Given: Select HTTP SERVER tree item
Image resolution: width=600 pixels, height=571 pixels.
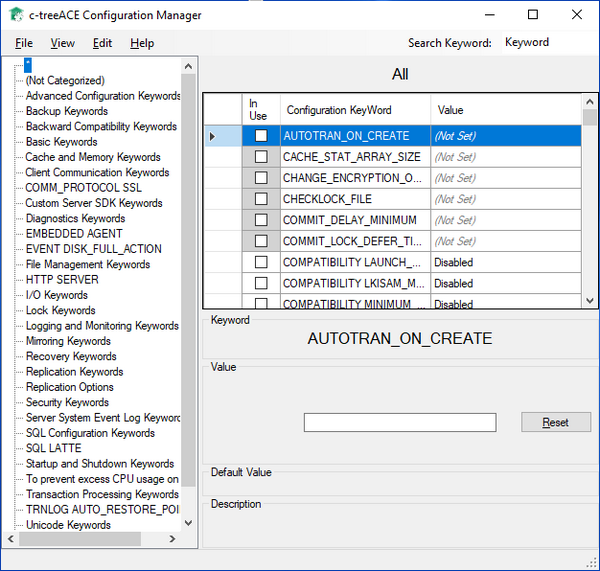Looking at the screenshot, I should [x=62, y=279].
